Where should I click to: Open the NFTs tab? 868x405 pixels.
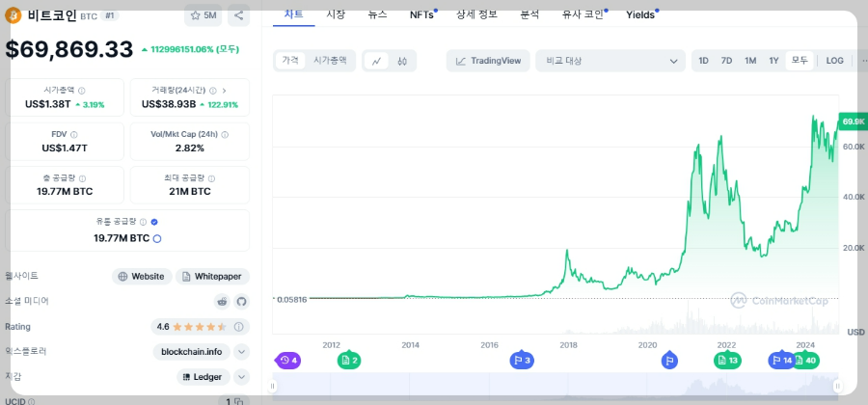422,14
